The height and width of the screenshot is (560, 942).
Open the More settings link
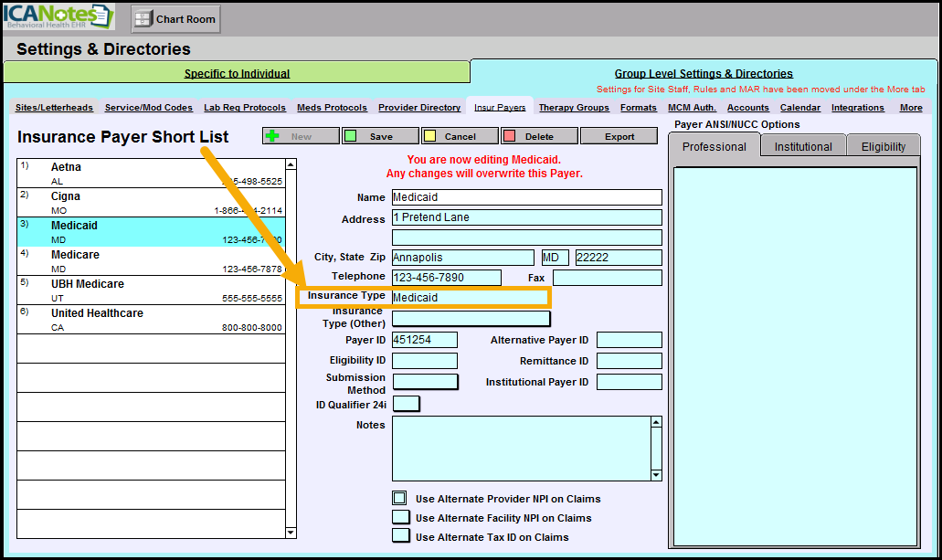click(x=911, y=107)
